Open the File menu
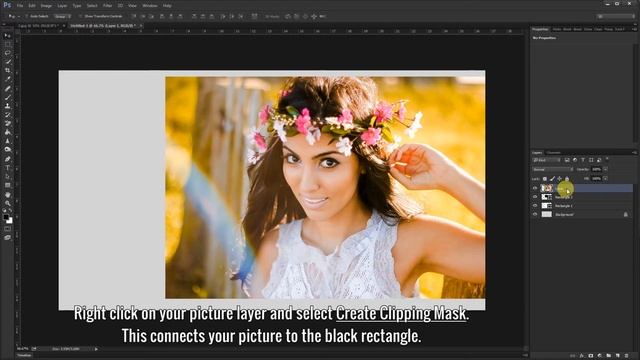The height and width of the screenshot is (360, 640). pos(20,6)
